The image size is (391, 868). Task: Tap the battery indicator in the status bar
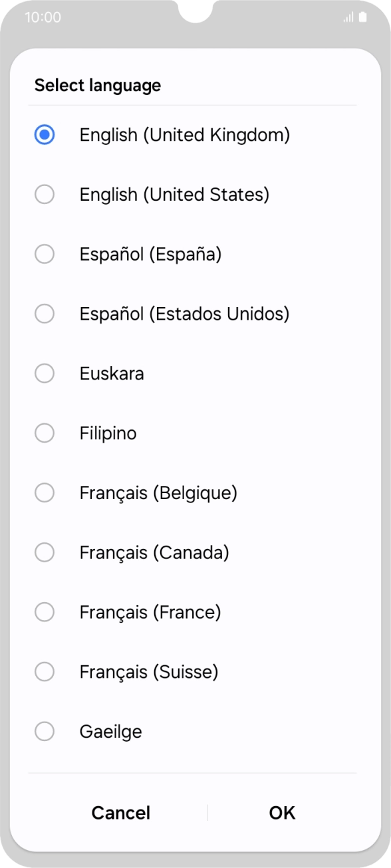(362, 18)
